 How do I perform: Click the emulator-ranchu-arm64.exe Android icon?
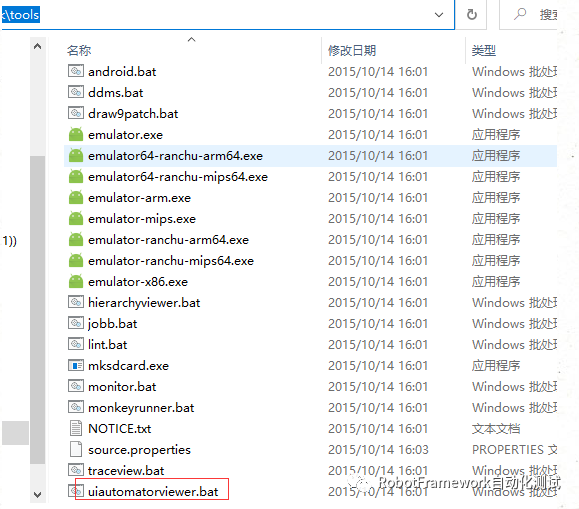pos(76,240)
